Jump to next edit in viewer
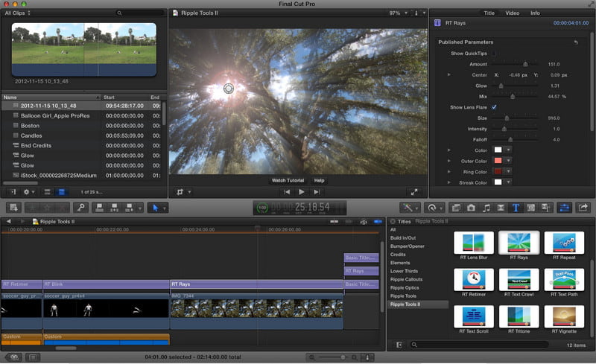The height and width of the screenshot is (364, 596). click(316, 192)
